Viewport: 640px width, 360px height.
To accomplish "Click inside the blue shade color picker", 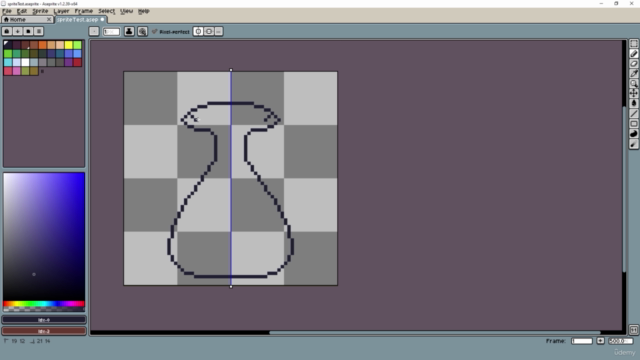I will (x=44, y=236).
